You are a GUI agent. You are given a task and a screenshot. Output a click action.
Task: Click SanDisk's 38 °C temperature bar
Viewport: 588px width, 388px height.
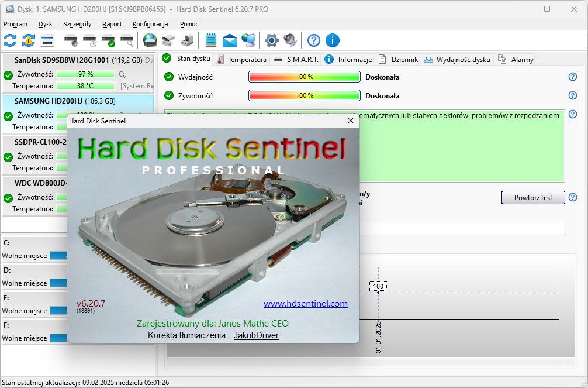85,86
